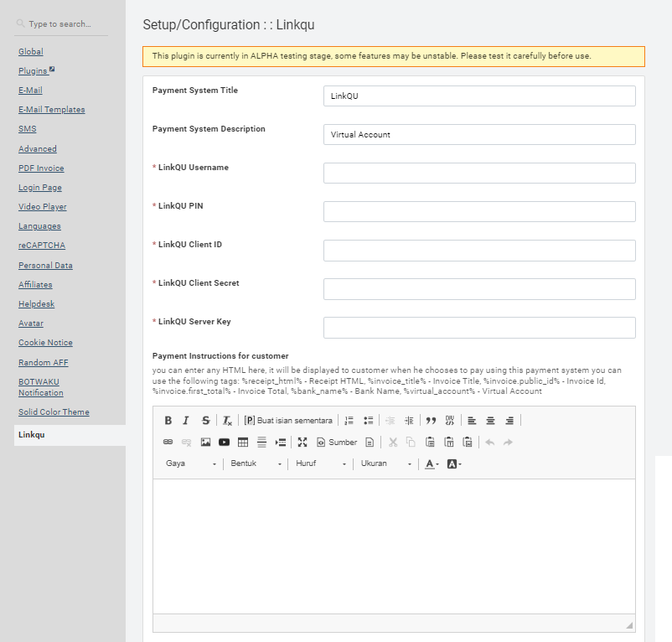The image size is (672, 642).
Task: Select the Linkqu sidebar tab
Action: click(70, 435)
